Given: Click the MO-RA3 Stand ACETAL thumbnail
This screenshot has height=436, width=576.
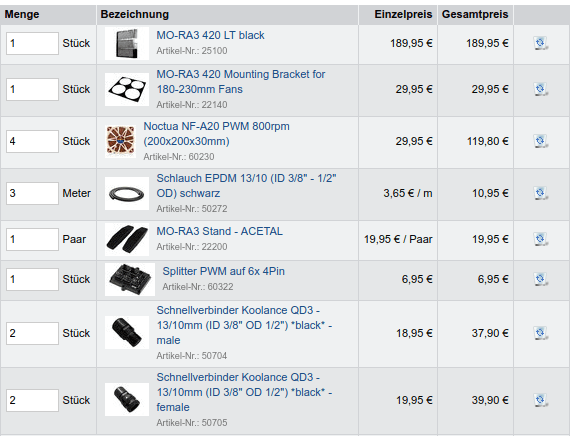Looking at the screenshot, I should click(x=127, y=239).
